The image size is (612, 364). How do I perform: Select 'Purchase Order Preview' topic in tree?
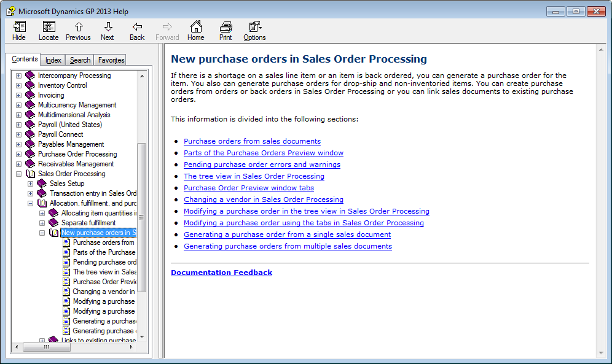pyautogui.click(x=104, y=282)
